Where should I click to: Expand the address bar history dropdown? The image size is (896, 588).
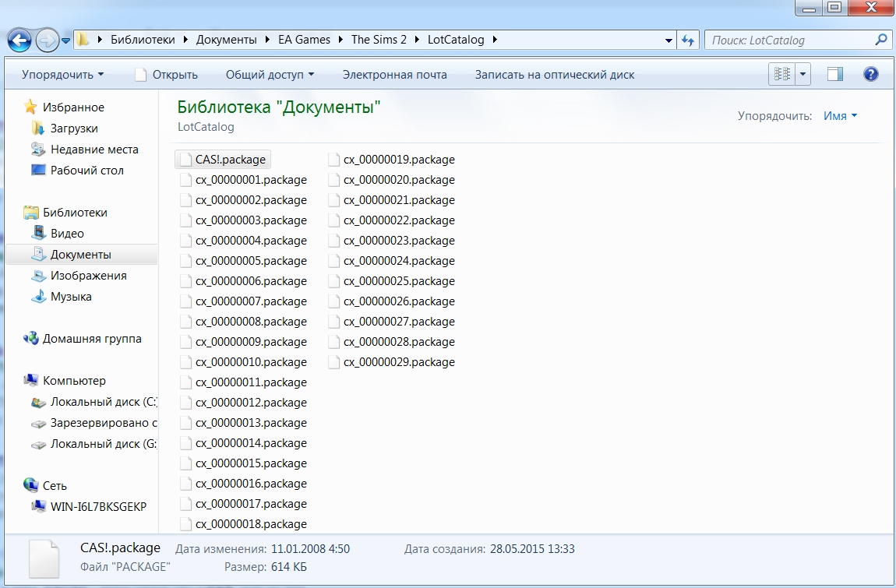tap(668, 40)
